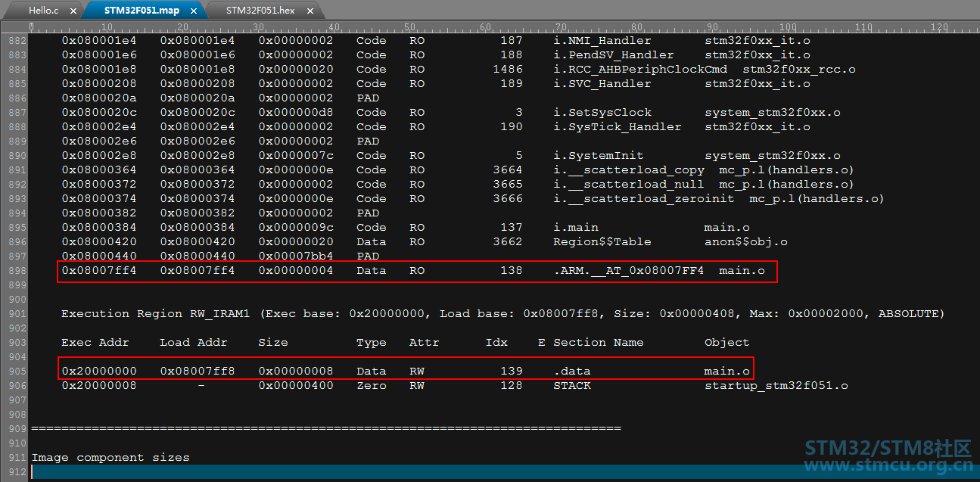
Task: Click line number 905 in gutter
Action: tap(17, 372)
